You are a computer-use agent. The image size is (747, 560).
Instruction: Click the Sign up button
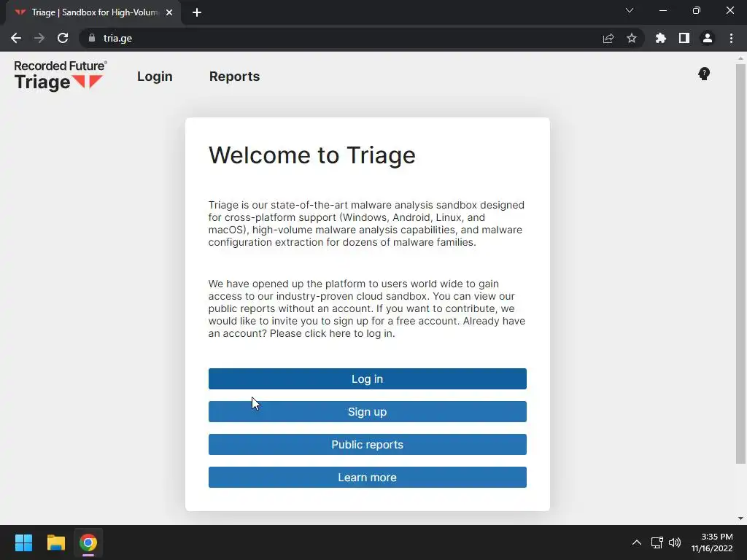pos(368,411)
